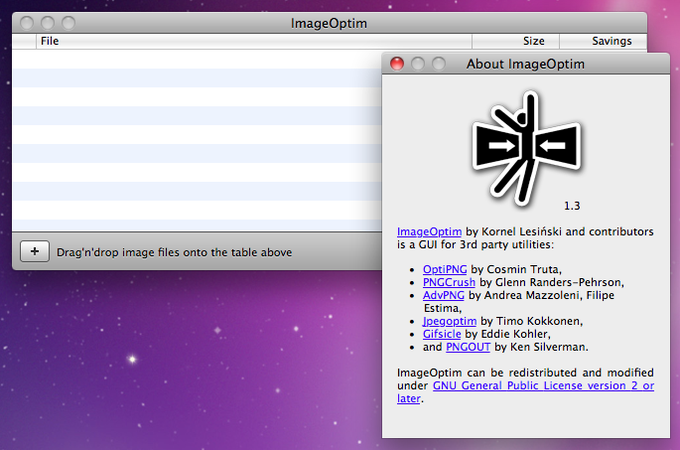This screenshot has width=680, height=450.
Task: Open the Jpegoptim link
Action: click(449, 321)
